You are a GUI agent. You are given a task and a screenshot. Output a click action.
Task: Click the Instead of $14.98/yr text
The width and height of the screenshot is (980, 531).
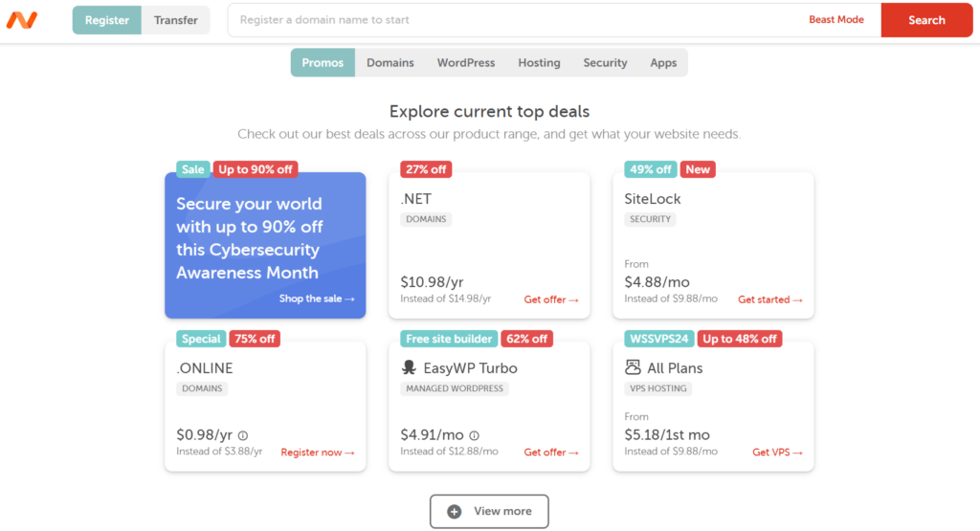tap(446, 299)
